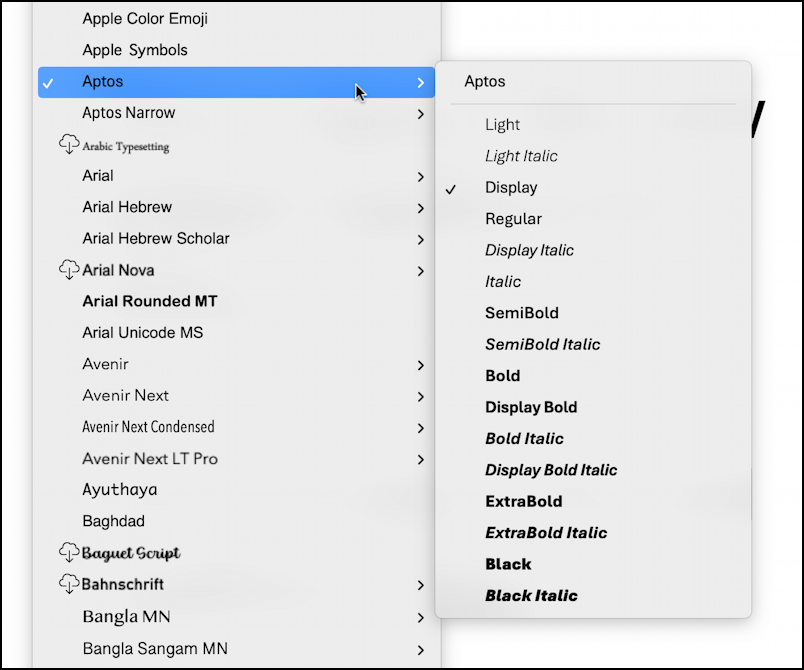Choose the Arial Rounded MT font
The width and height of the screenshot is (804, 670).
click(150, 301)
